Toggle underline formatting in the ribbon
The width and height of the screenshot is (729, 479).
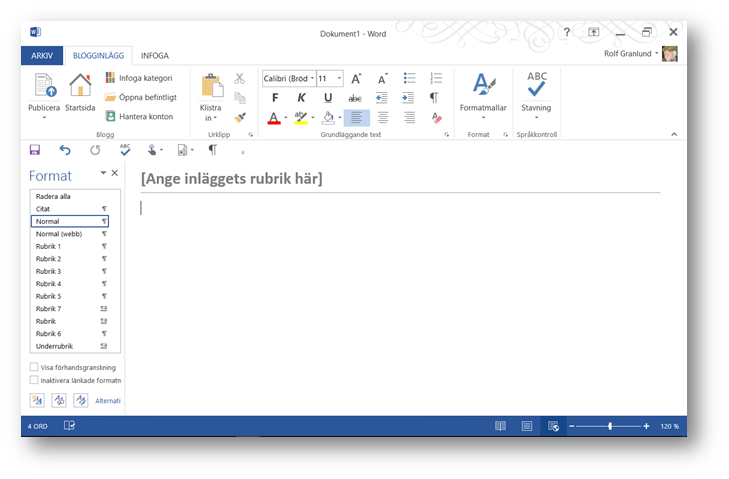[328, 98]
